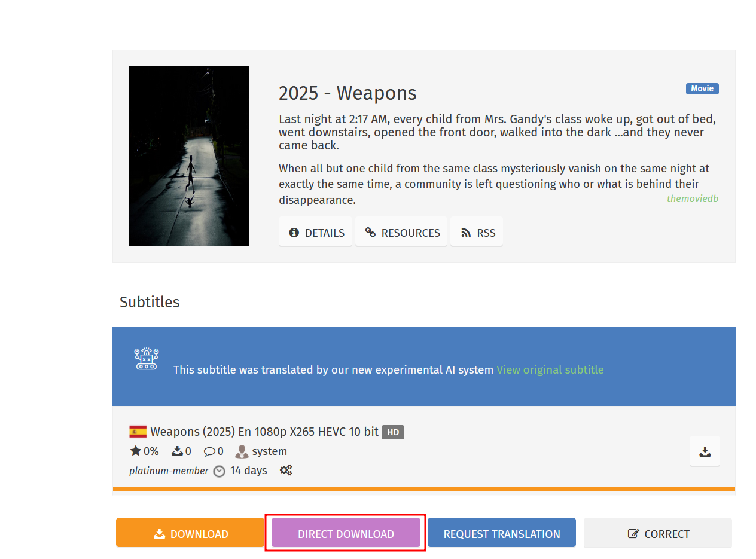Follow the themoviedb source link
This screenshot has height=559, width=756.
(x=693, y=198)
